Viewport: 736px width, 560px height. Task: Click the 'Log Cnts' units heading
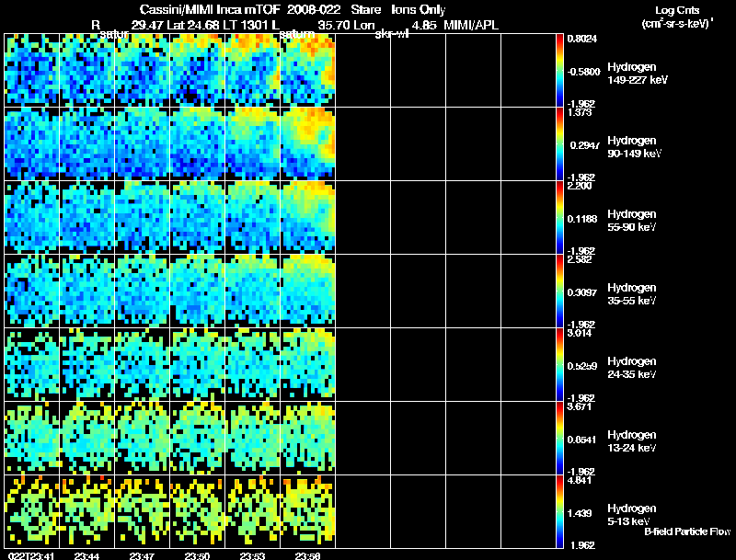click(677, 10)
